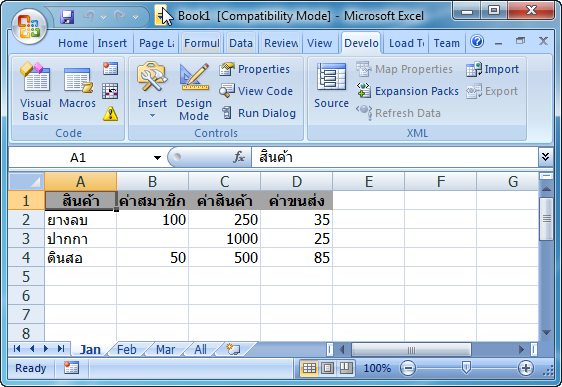
Task: Open the Formulas tab
Action: (x=202, y=43)
